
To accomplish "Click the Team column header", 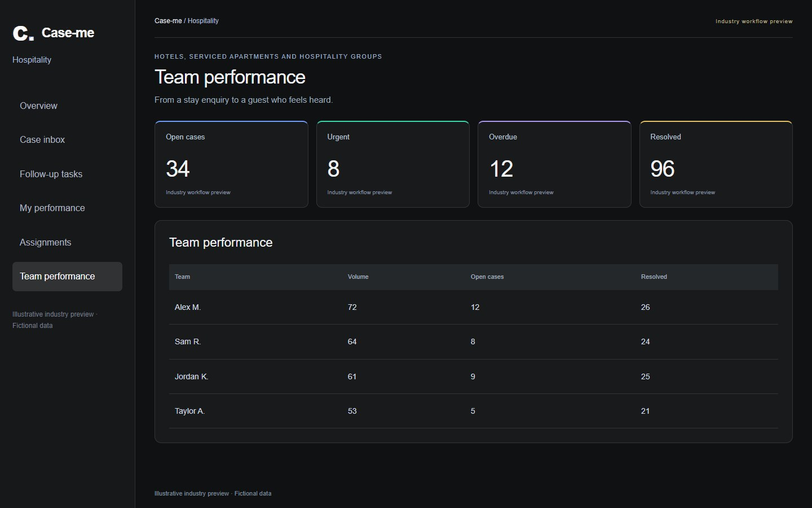I will [182, 277].
